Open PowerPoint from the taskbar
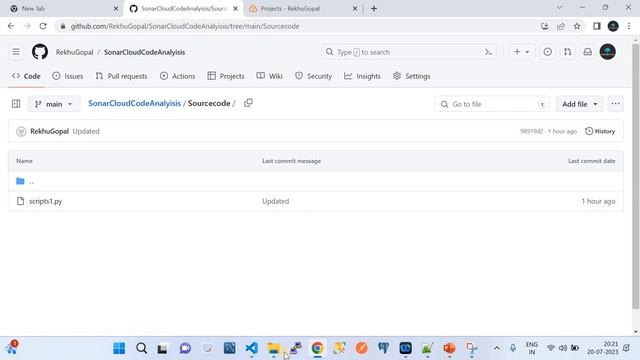Viewport: 640px width, 360px height. 449,348
